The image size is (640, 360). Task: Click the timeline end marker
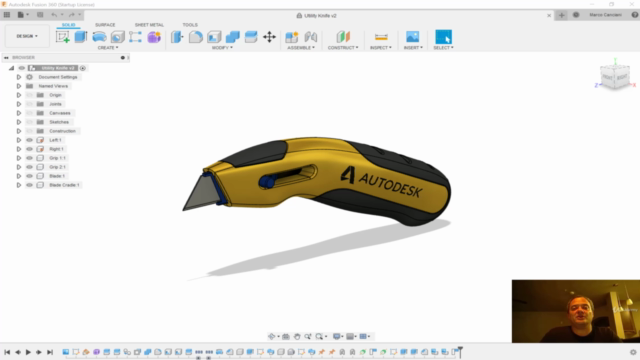coord(460,351)
